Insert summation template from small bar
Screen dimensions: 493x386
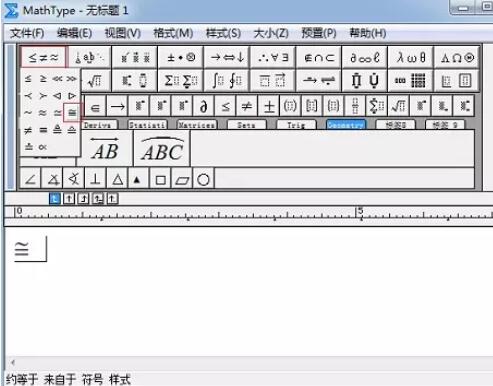tap(377, 107)
